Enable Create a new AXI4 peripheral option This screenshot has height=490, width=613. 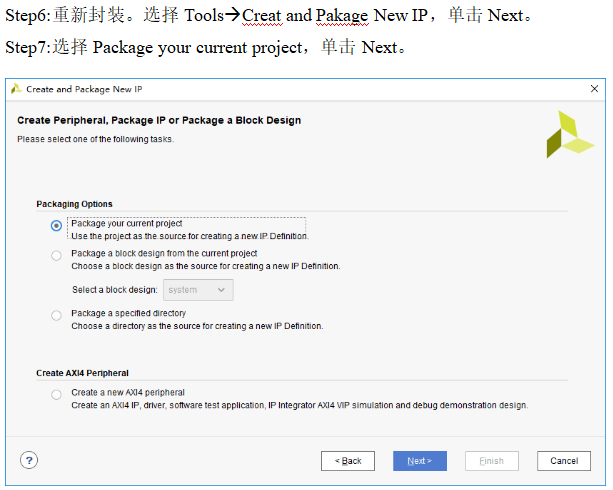pyautogui.click(x=56, y=394)
